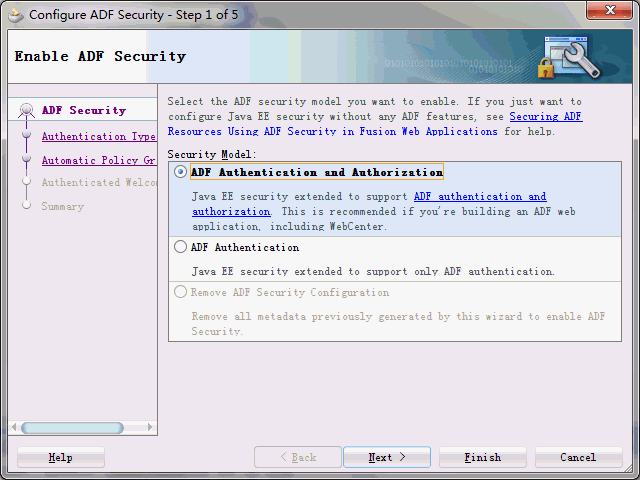This screenshot has width=640, height=480.
Task: Click the Authenticated Welcome step label
Action: (99, 182)
